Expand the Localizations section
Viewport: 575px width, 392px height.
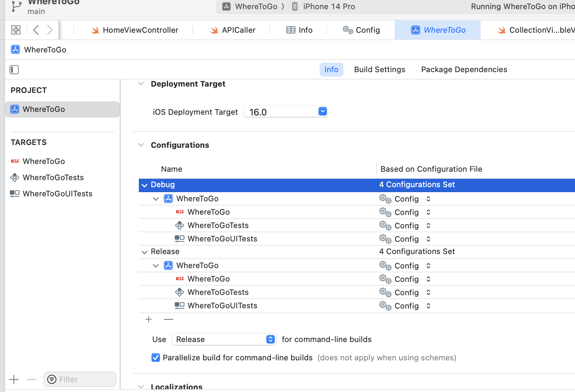[141, 387]
